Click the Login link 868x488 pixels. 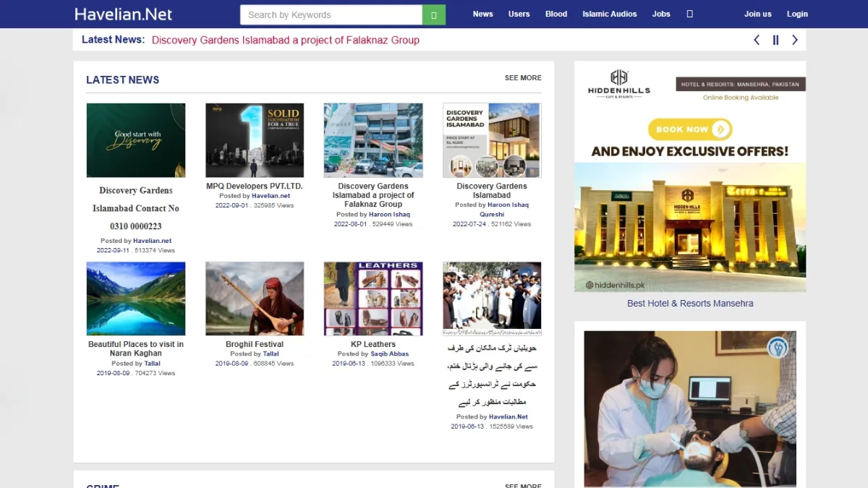(797, 14)
